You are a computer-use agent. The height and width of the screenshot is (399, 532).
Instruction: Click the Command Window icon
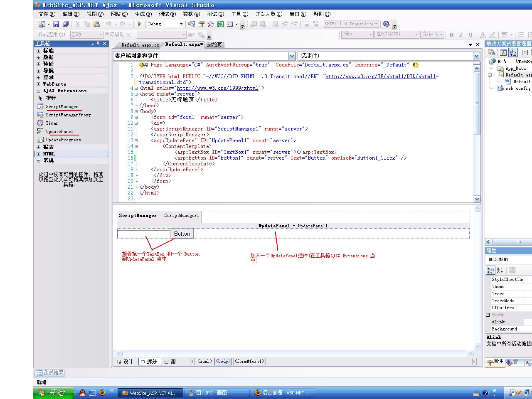(230, 24)
